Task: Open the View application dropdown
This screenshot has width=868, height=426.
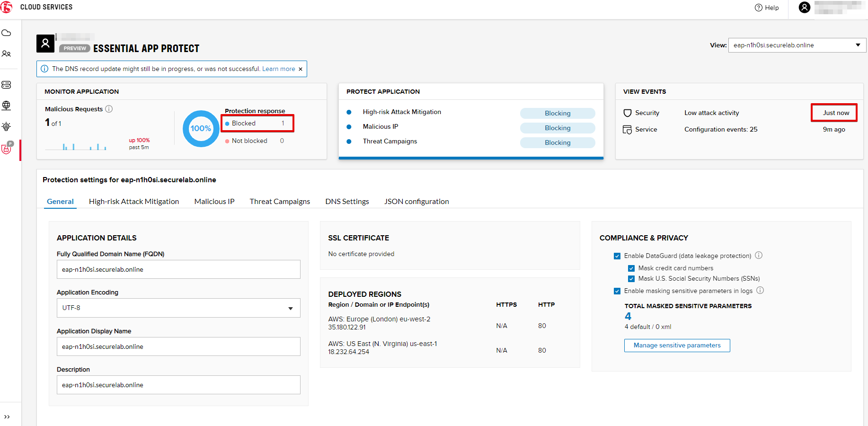Action: pyautogui.click(x=797, y=45)
